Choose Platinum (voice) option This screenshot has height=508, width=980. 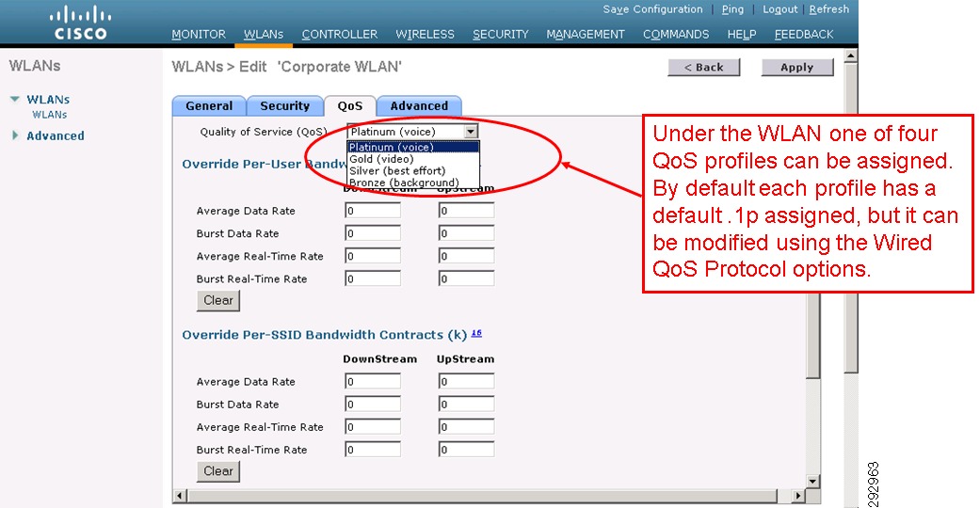(413, 148)
